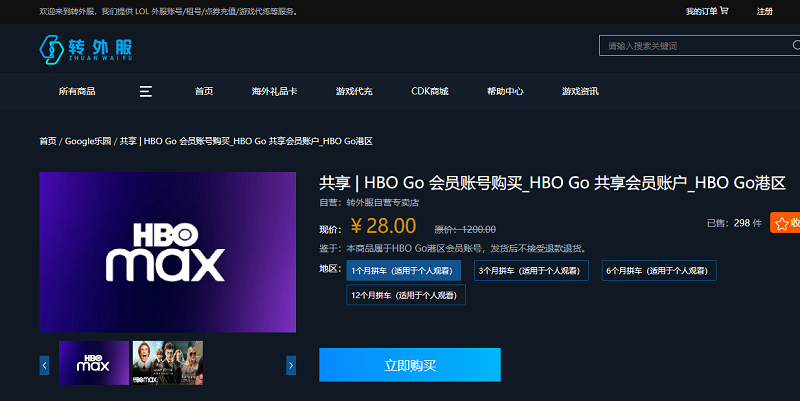Go to 首页 in navigation bar
800x401 pixels.
pos(204,91)
